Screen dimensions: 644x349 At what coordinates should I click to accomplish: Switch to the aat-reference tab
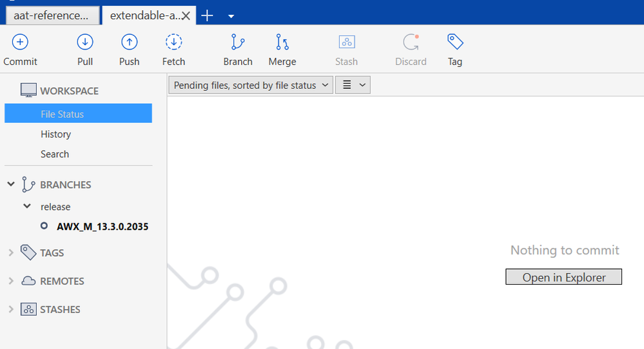(x=52, y=15)
